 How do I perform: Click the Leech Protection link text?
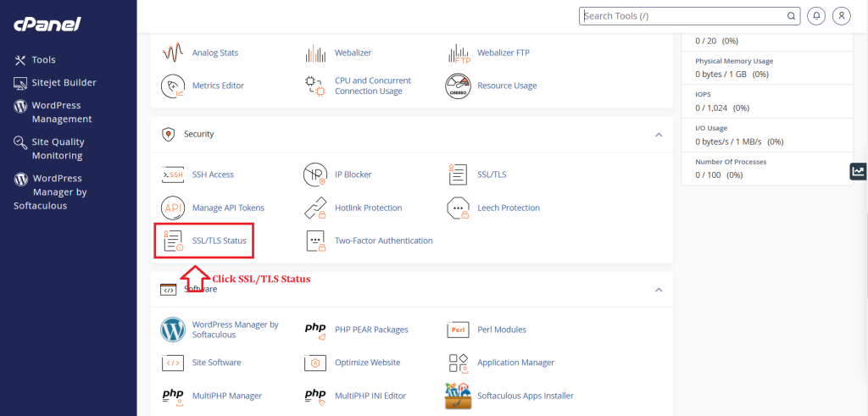[509, 208]
